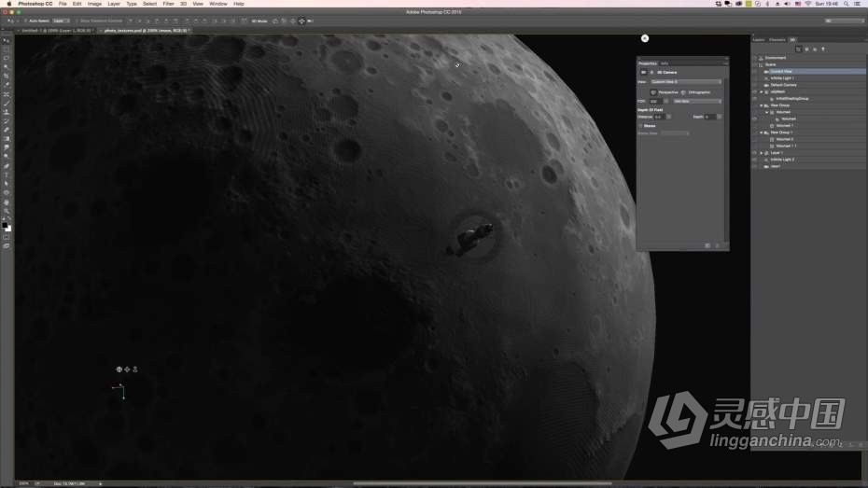
Task: Filter 3D panel by meshes
Action: (x=806, y=49)
